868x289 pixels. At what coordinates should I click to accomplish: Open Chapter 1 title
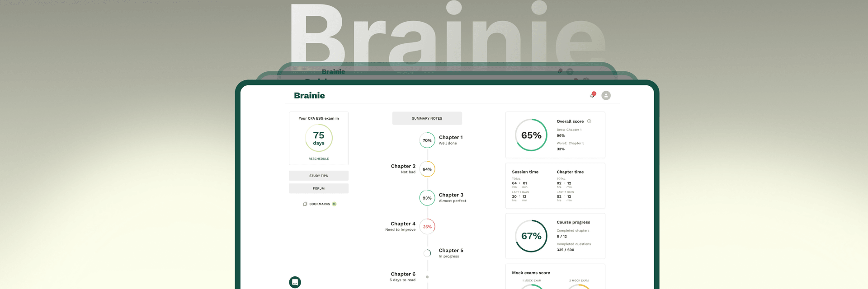tap(451, 137)
